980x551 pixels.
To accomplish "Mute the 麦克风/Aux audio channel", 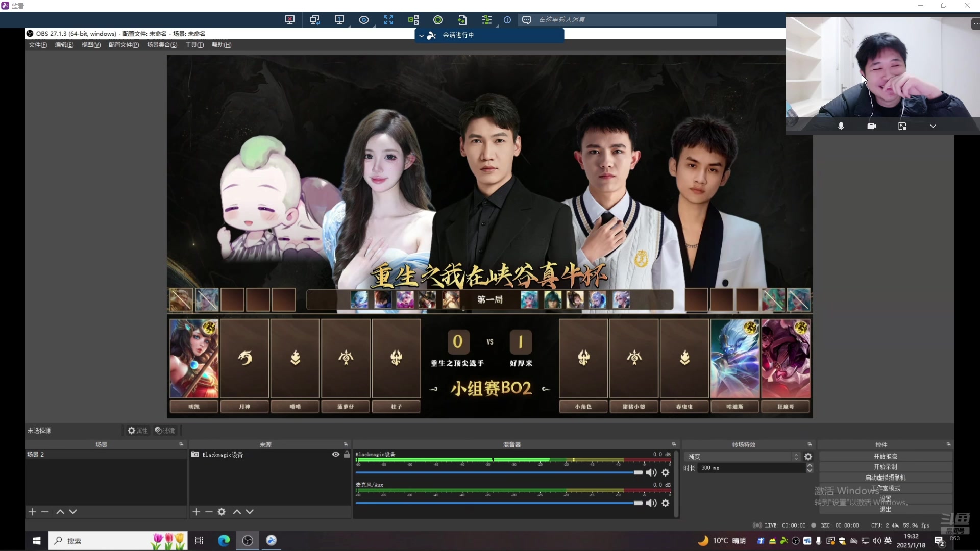I will coord(651,504).
